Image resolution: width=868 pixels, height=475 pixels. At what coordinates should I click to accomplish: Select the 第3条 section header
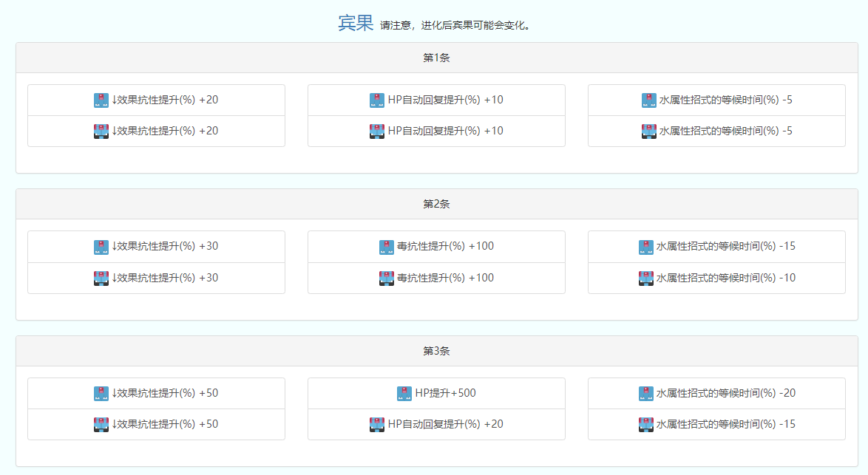point(435,351)
